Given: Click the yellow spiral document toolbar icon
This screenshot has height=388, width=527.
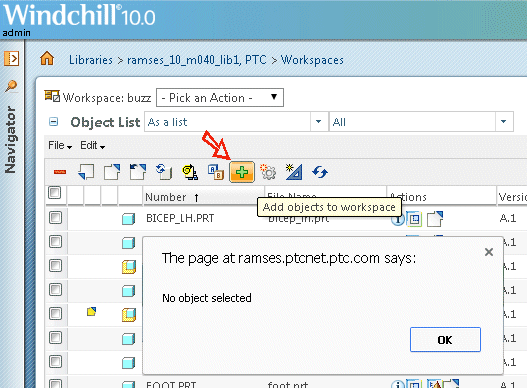Looking at the screenshot, I should [x=190, y=172].
